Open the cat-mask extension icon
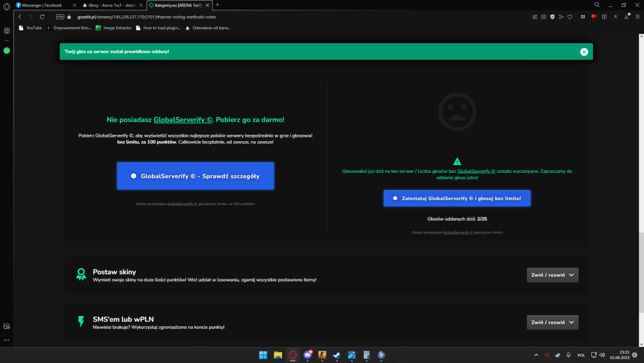Screen dimensions: 644x363 [583, 17]
